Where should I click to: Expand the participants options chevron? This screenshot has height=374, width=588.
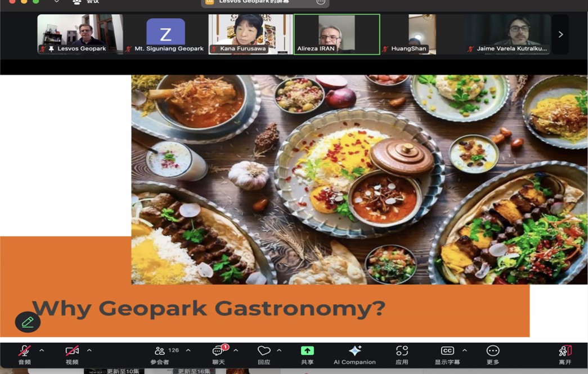point(188,350)
